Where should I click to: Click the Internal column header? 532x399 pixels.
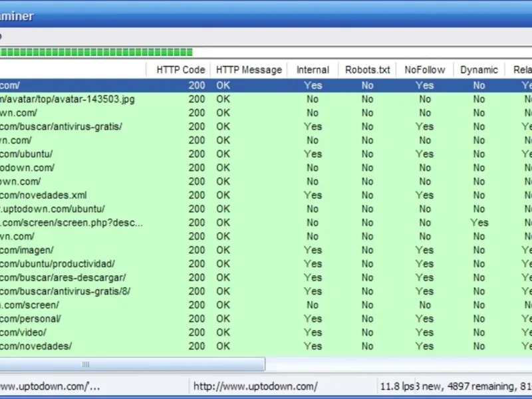point(313,70)
